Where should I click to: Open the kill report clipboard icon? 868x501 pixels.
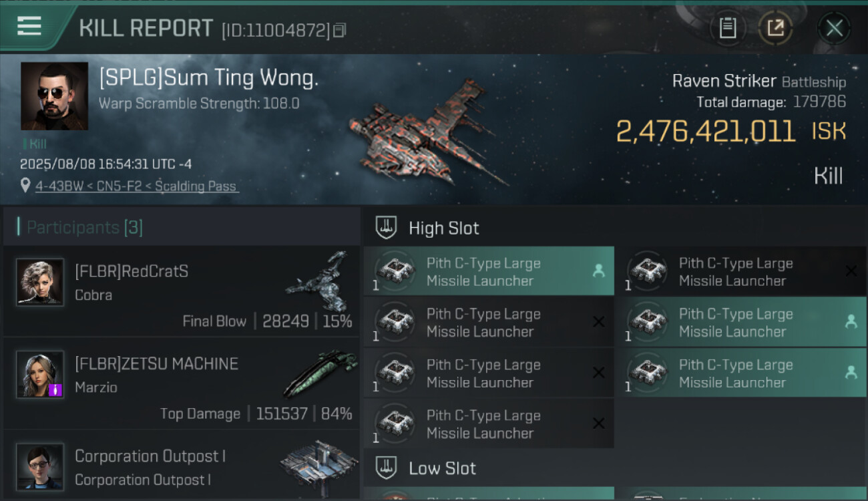tap(728, 28)
